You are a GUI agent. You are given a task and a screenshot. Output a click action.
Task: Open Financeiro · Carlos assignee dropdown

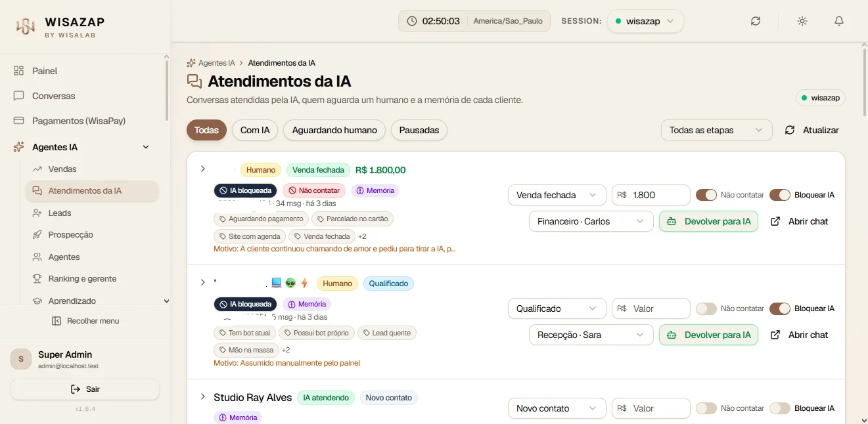[x=591, y=221]
